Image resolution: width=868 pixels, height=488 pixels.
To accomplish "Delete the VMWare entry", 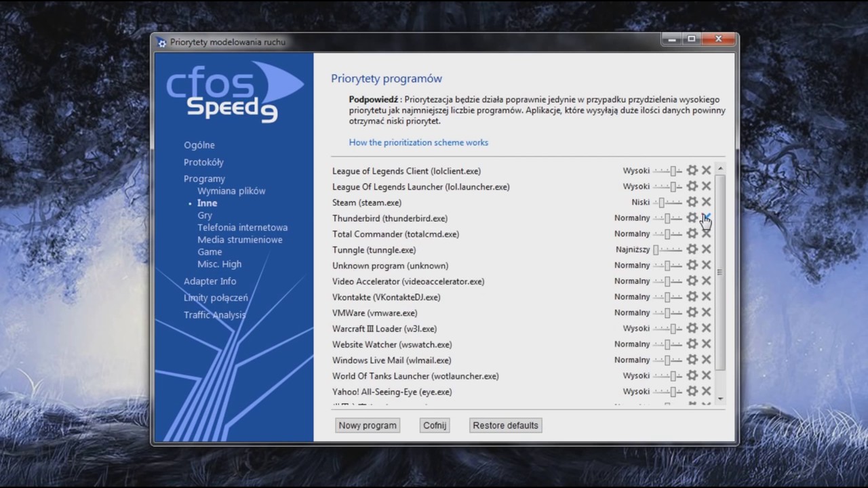I will 706,312.
